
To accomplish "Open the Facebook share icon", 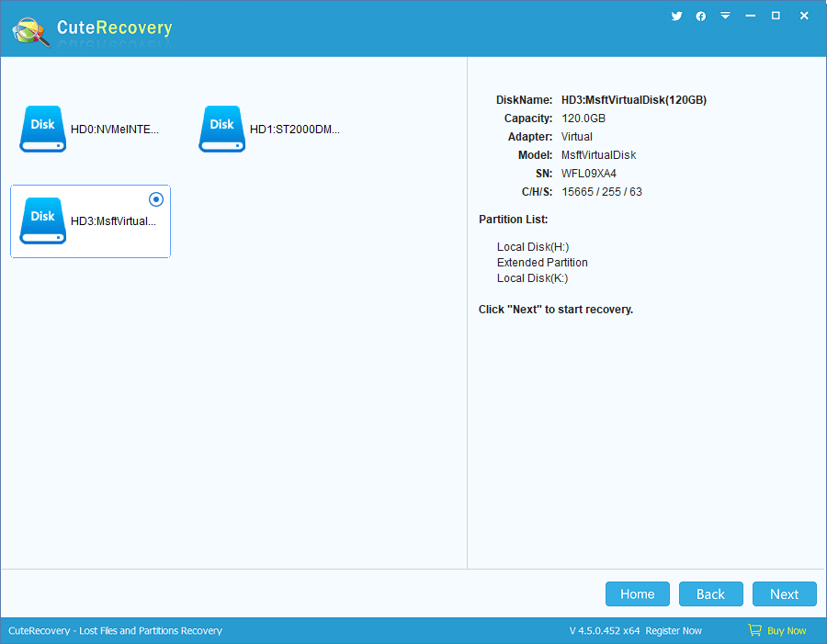I will click(701, 17).
